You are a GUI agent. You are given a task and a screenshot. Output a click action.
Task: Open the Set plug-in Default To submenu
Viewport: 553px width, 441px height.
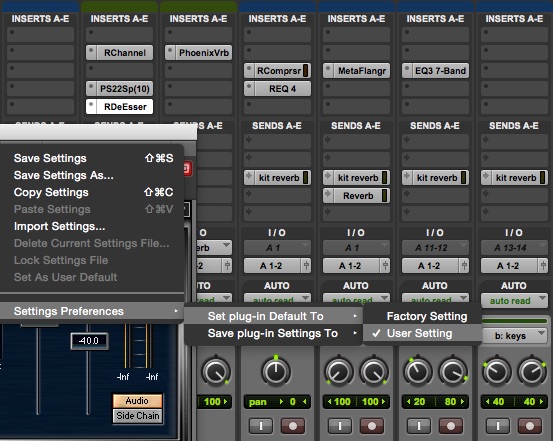pos(273,316)
